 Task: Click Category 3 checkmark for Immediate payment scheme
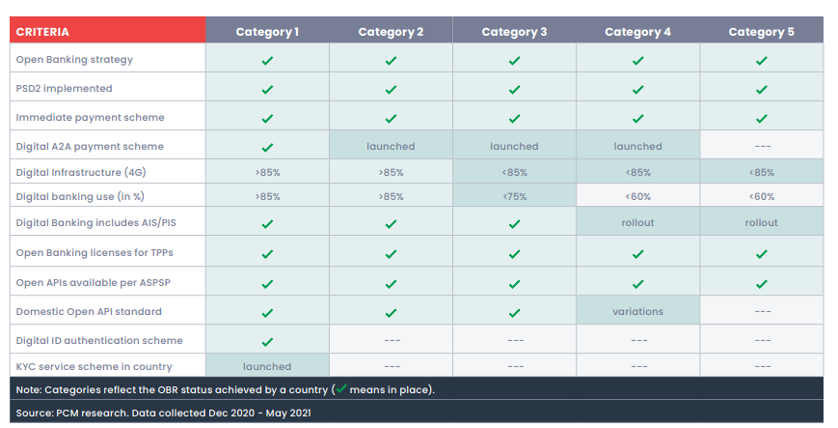tap(514, 118)
